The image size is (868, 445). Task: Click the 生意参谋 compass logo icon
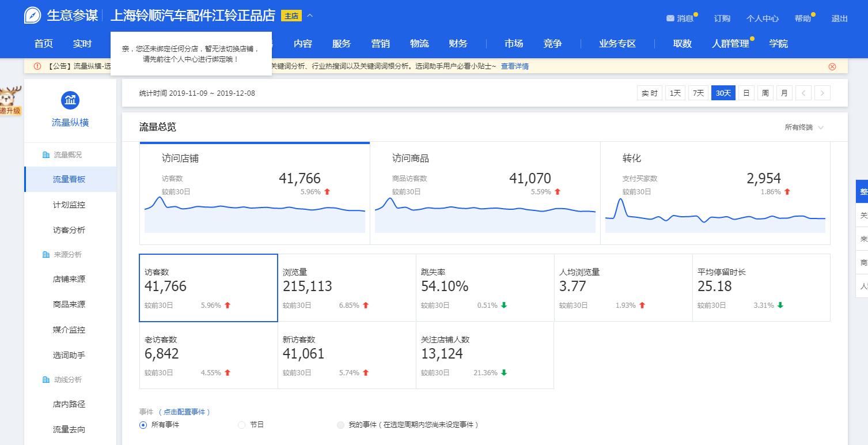point(32,16)
